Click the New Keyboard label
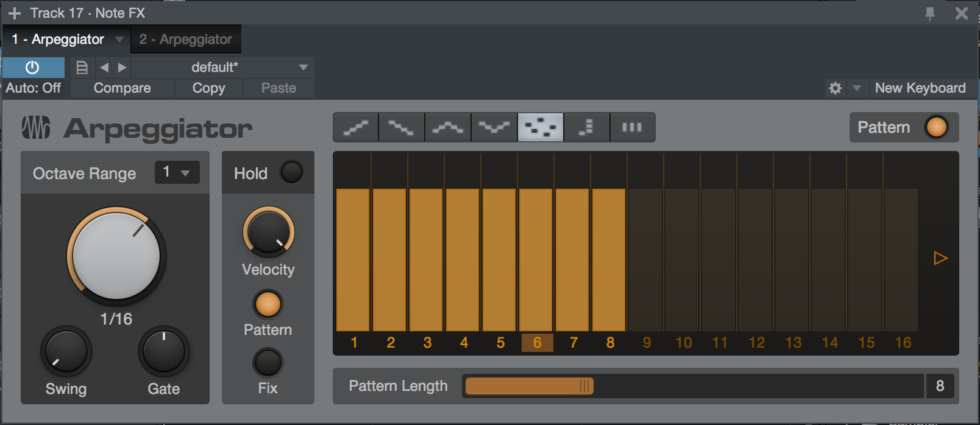Image resolution: width=980 pixels, height=425 pixels. [x=920, y=88]
